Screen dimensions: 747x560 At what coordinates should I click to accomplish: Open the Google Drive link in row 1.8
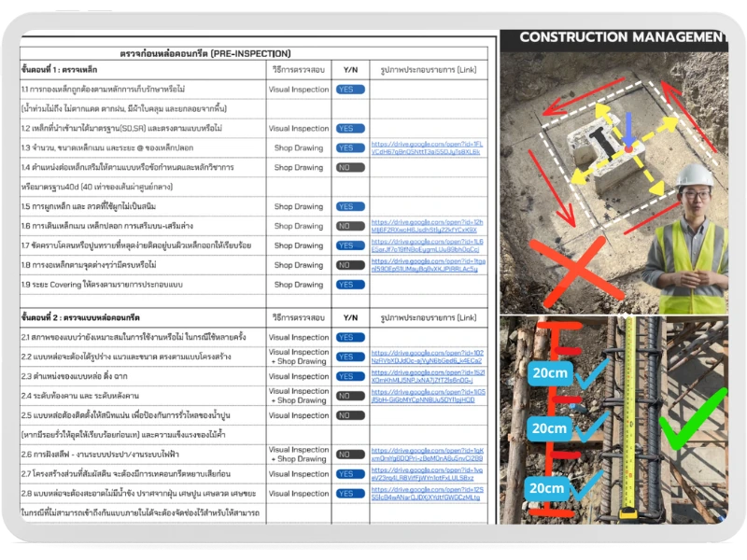429,265
